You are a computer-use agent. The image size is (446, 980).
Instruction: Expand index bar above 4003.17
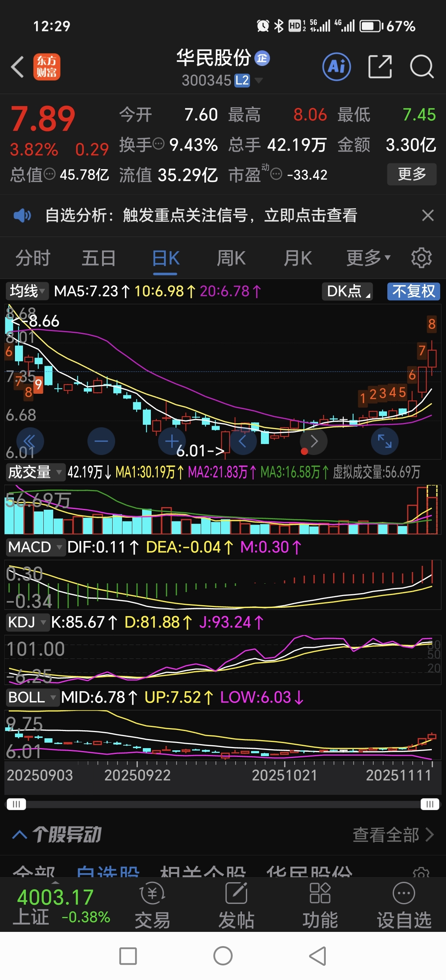point(55,882)
